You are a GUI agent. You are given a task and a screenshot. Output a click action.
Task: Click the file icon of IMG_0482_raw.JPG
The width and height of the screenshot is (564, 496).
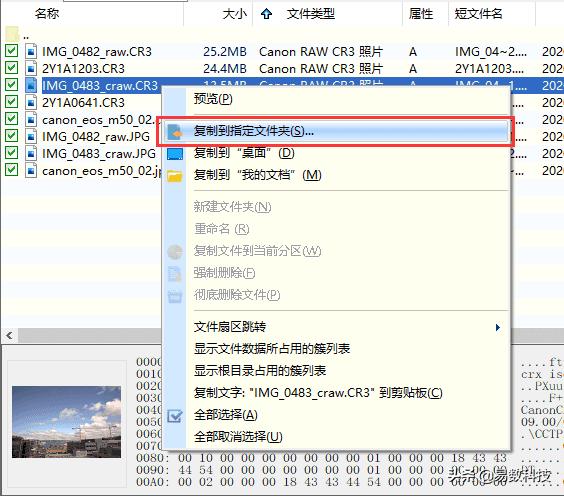[x=31, y=136]
